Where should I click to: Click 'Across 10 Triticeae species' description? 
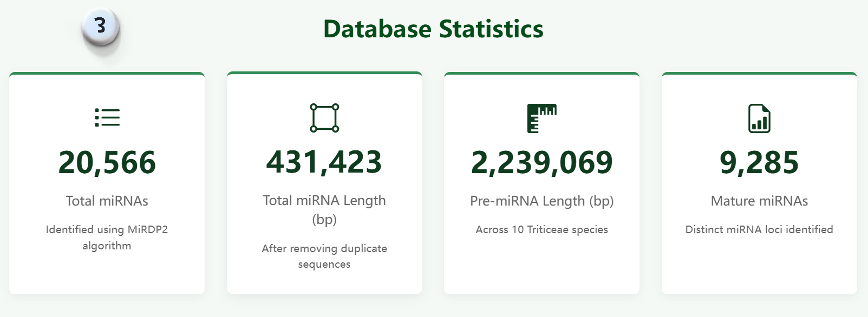coord(542,230)
